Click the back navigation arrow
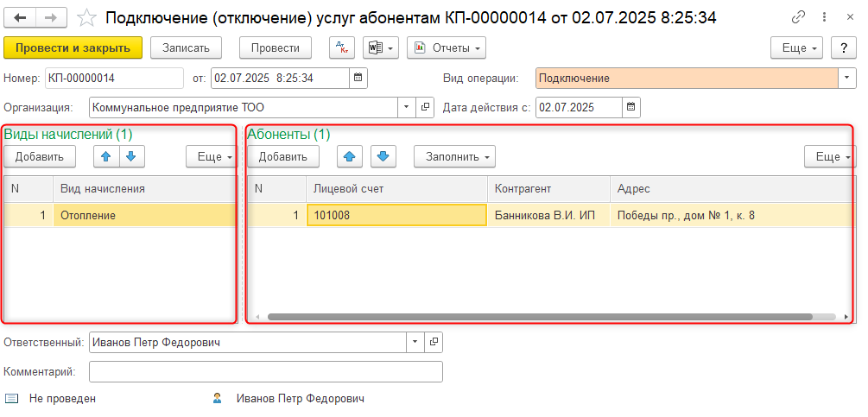This screenshot has width=868, height=417. point(20,17)
